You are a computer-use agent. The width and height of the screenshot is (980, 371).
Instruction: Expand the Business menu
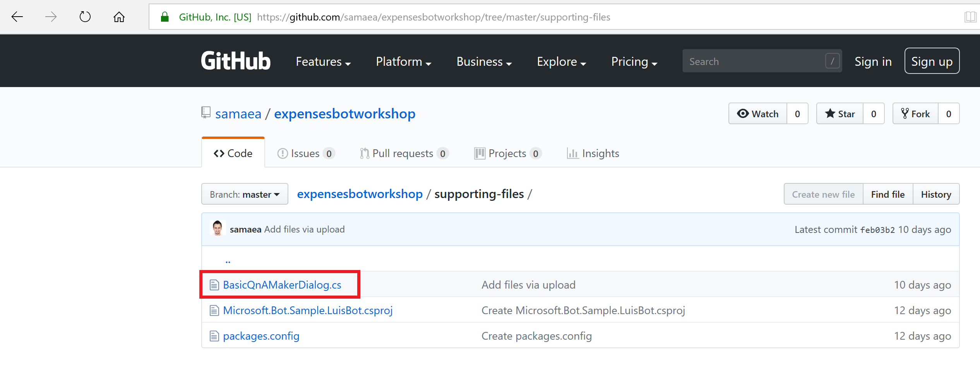(x=484, y=62)
